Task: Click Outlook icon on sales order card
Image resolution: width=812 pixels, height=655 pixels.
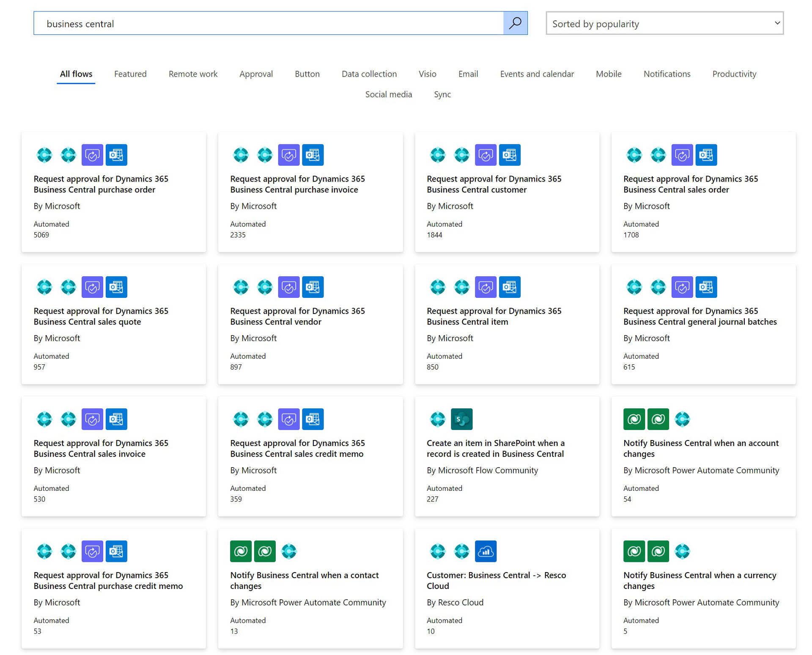Action: (706, 155)
